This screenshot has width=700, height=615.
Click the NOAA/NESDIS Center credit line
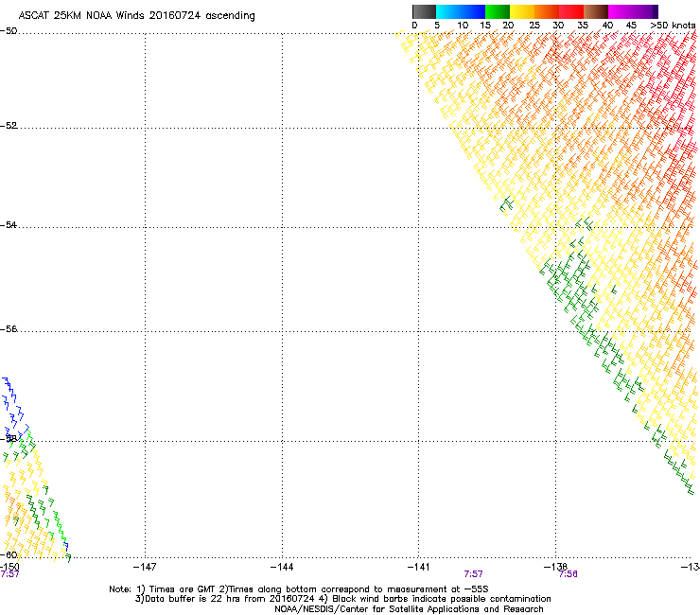tap(409, 609)
